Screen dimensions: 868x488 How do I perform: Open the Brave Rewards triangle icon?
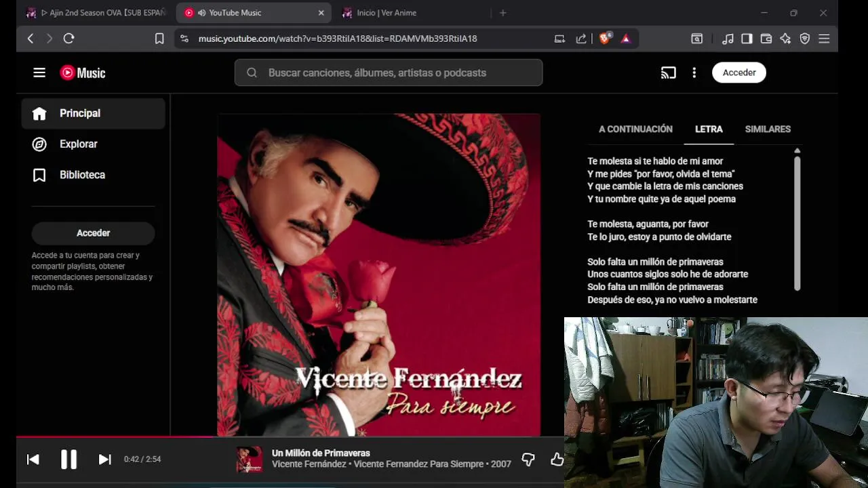pyautogui.click(x=626, y=39)
